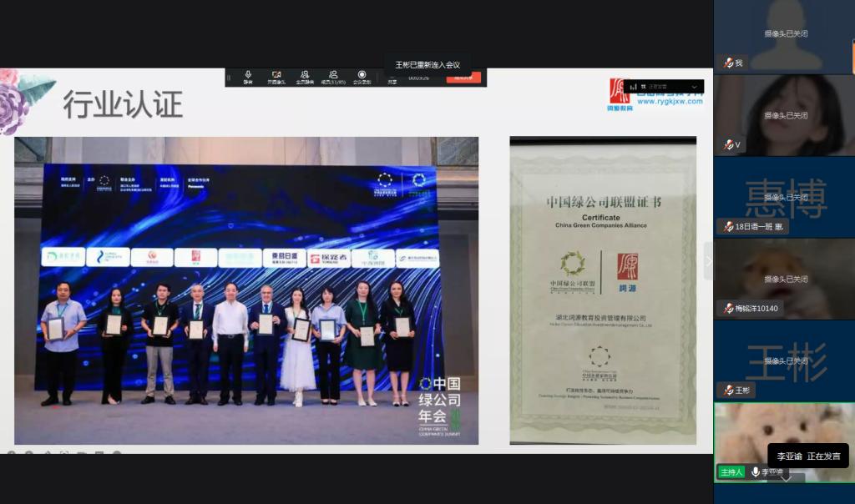This screenshot has width=855, height=504.
Task: Click the share screen button
Action: tap(392, 77)
